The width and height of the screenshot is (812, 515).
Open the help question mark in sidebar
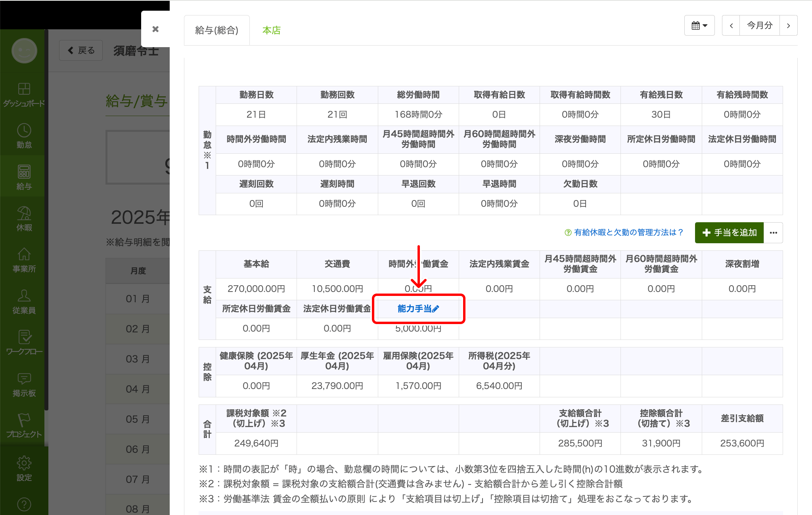point(24,504)
